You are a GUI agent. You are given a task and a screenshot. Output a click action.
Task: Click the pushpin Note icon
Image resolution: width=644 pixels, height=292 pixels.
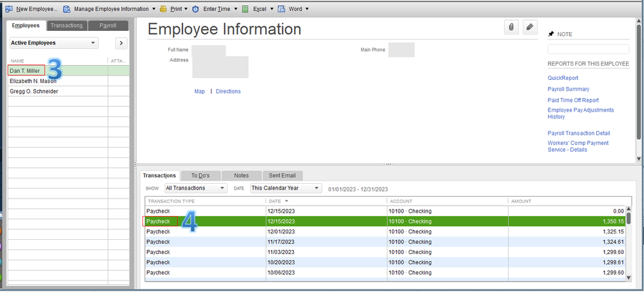click(551, 35)
